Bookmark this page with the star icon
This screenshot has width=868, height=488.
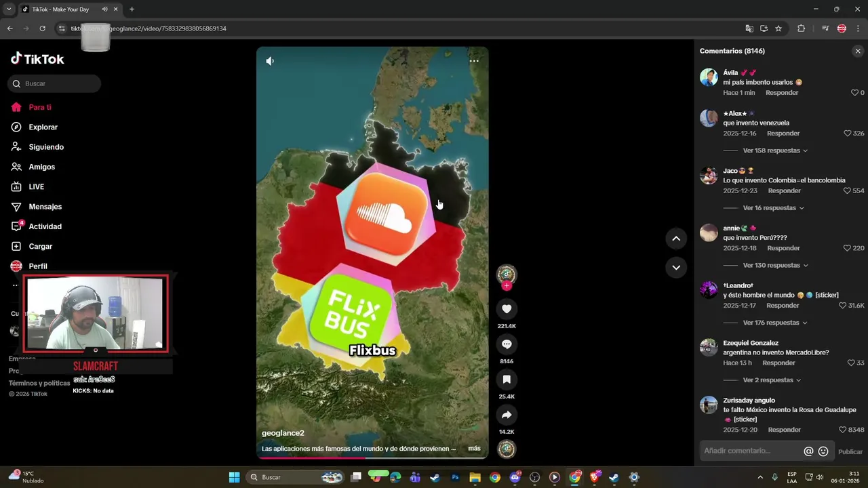coord(778,28)
